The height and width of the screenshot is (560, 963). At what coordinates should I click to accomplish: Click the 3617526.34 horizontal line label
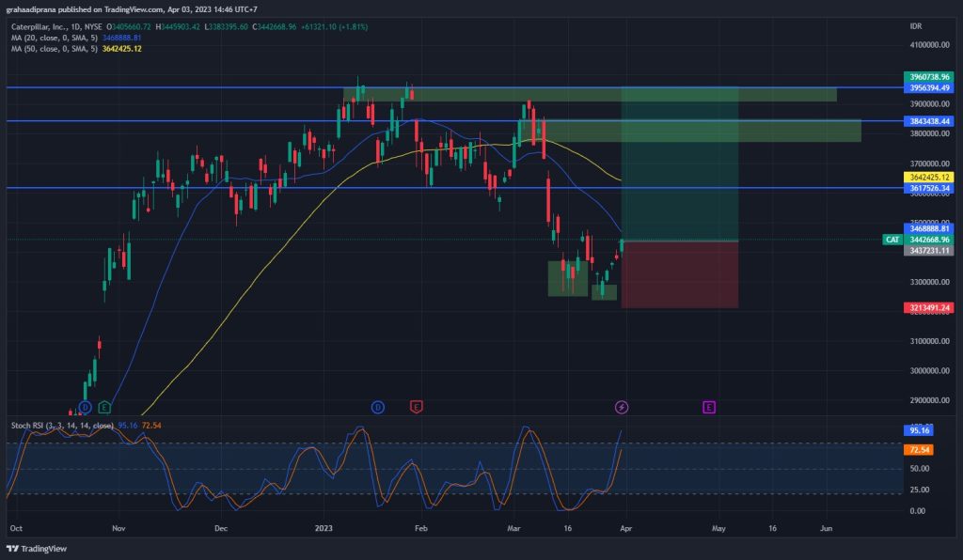click(928, 188)
